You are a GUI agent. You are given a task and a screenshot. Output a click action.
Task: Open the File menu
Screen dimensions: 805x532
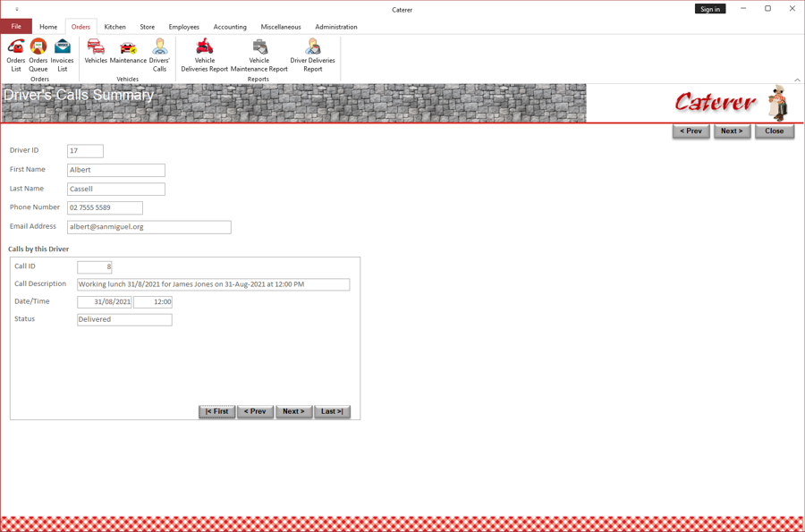point(16,26)
